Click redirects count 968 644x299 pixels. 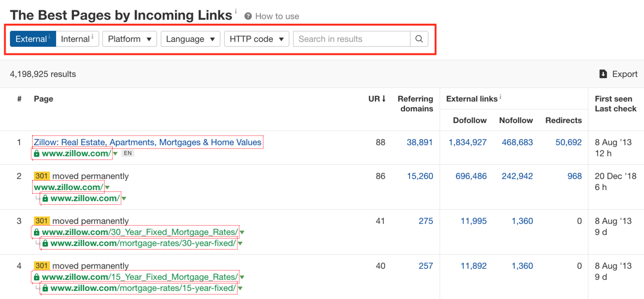tap(574, 177)
